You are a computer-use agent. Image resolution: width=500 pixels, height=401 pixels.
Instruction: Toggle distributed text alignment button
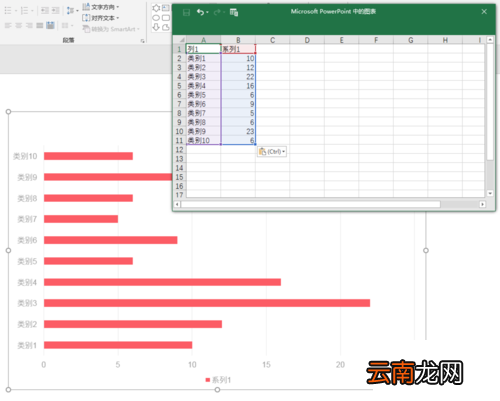click(50, 25)
